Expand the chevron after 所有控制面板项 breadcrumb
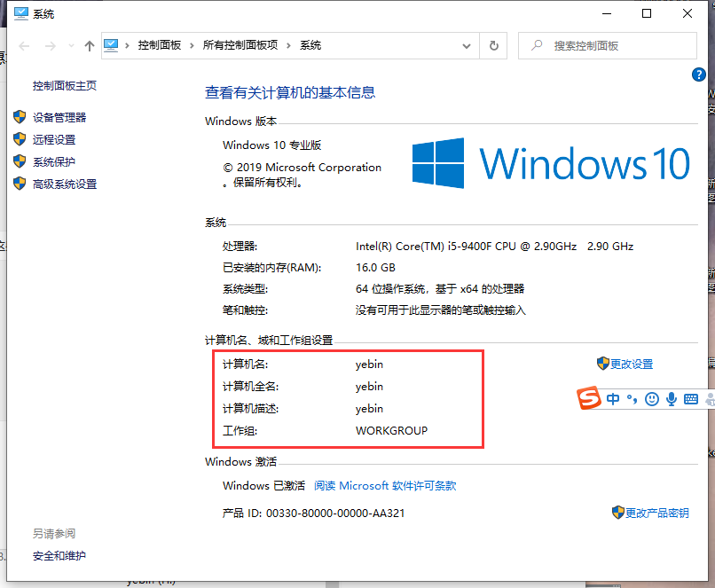The width and height of the screenshot is (715, 588). click(x=288, y=45)
